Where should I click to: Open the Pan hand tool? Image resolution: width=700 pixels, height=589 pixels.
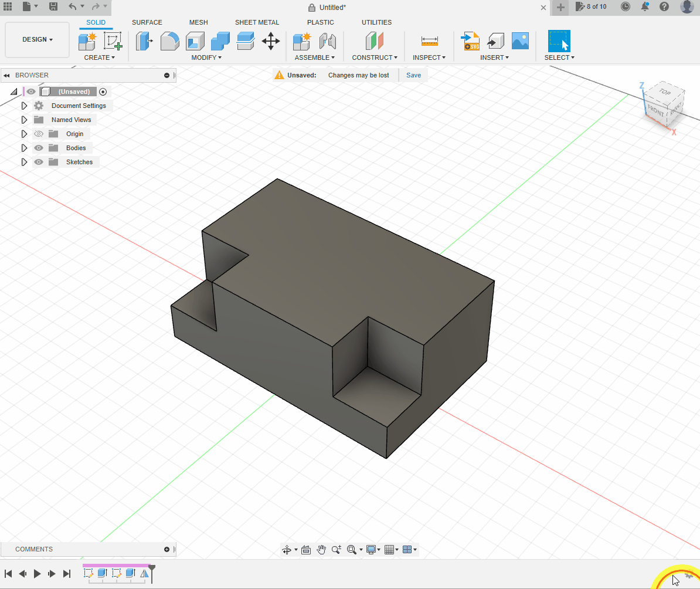321,550
